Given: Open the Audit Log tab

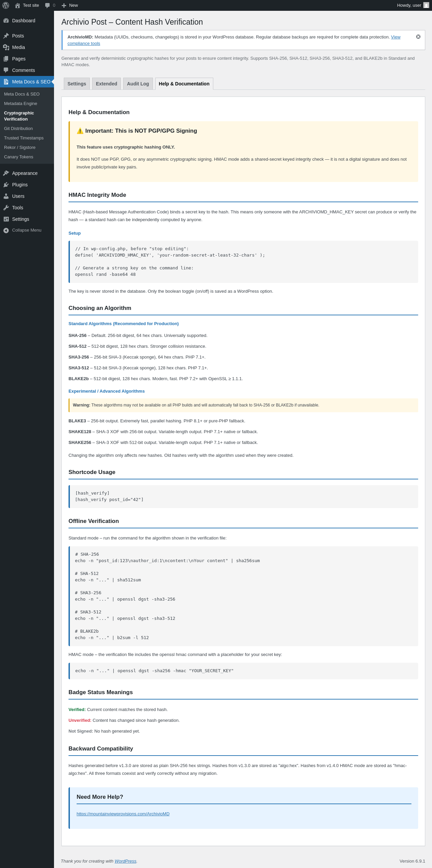Looking at the screenshot, I should tap(138, 84).
